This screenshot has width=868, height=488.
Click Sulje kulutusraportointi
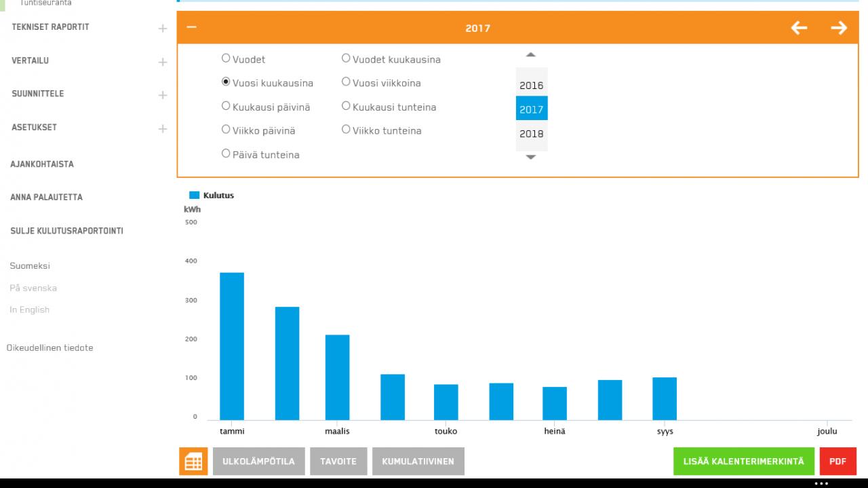[66, 231]
